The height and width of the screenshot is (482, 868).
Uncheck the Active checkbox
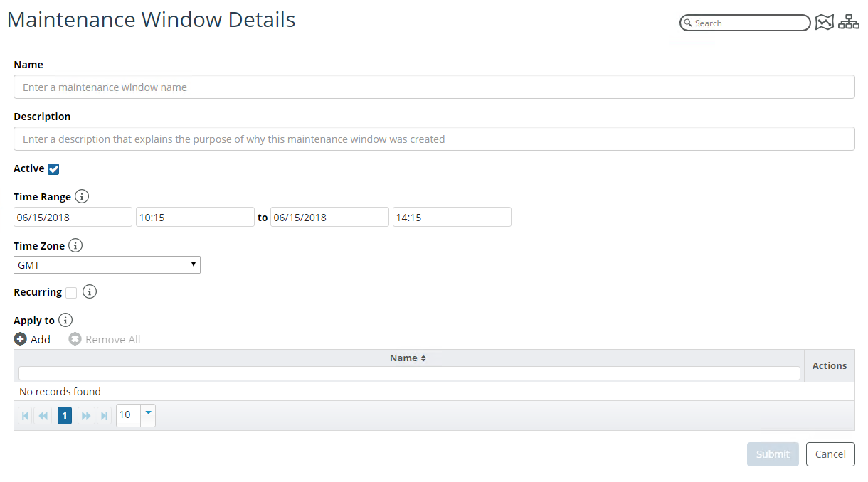[53, 169]
